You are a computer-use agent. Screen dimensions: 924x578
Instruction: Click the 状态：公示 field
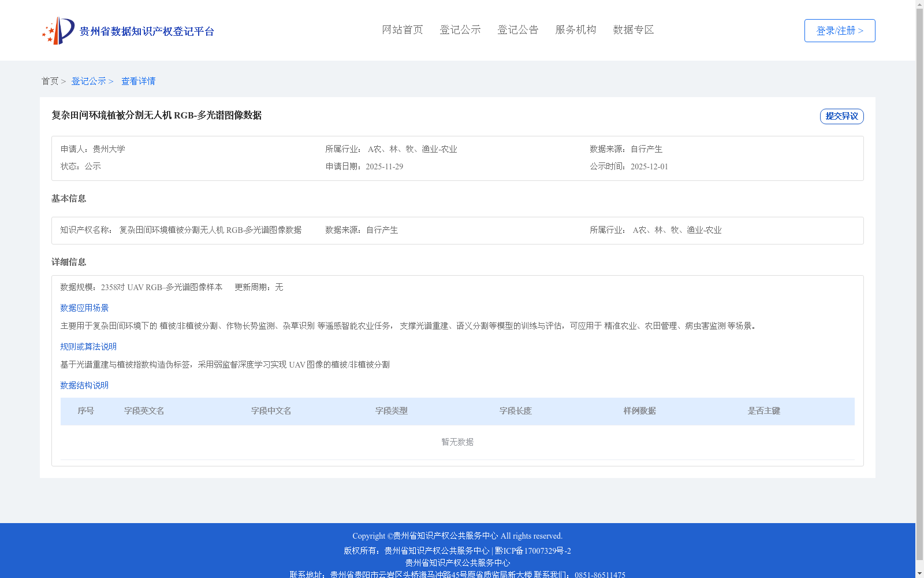coord(80,166)
